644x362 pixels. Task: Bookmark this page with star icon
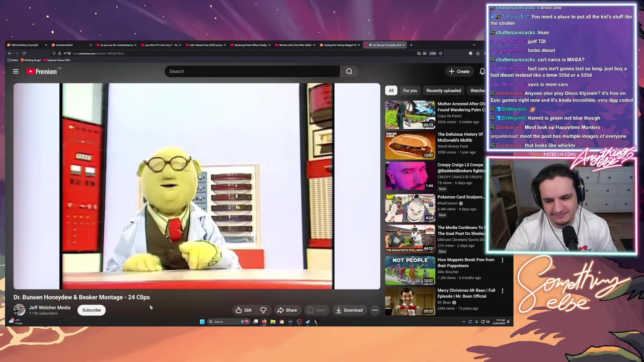440,53
